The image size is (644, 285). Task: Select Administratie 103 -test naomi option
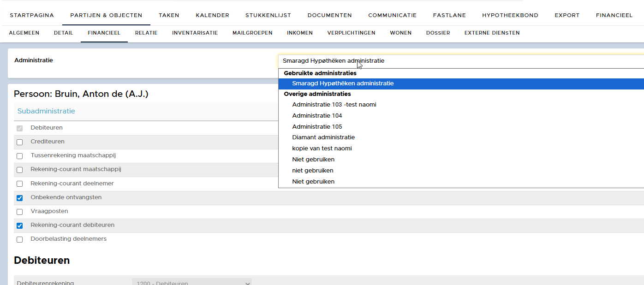pyautogui.click(x=334, y=105)
